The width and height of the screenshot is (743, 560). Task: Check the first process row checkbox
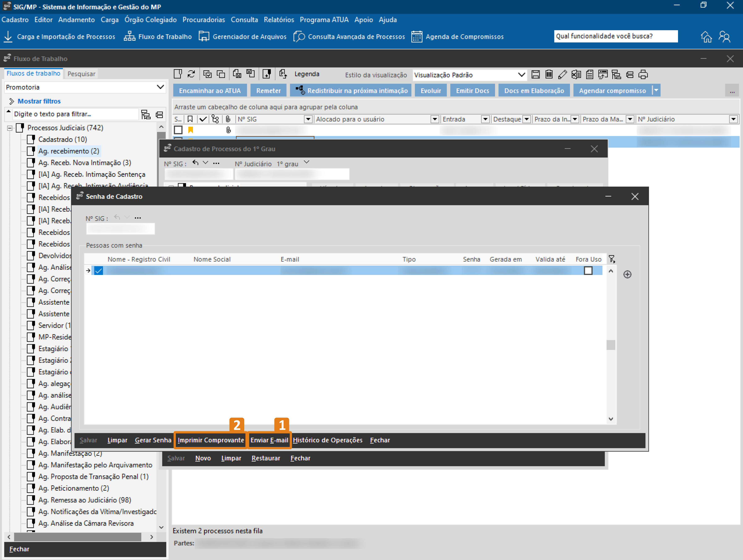point(178,130)
